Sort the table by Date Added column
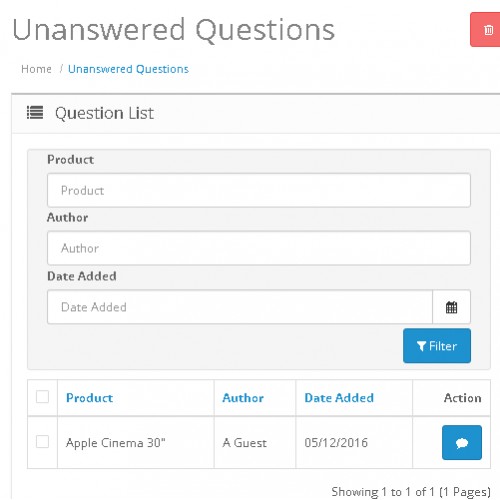The image size is (500, 500). point(339,398)
